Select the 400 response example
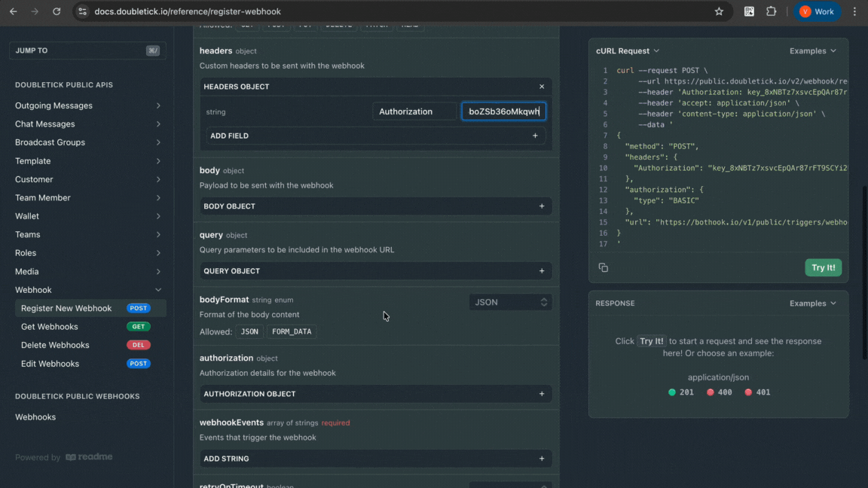Viewport: 868px width, 488px height. pos(720,392)
